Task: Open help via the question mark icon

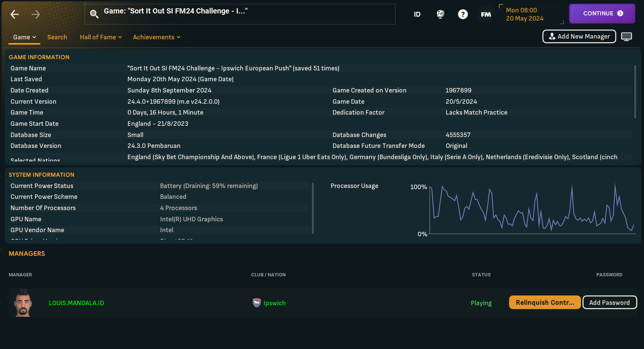Action: (x=463, y=14)
